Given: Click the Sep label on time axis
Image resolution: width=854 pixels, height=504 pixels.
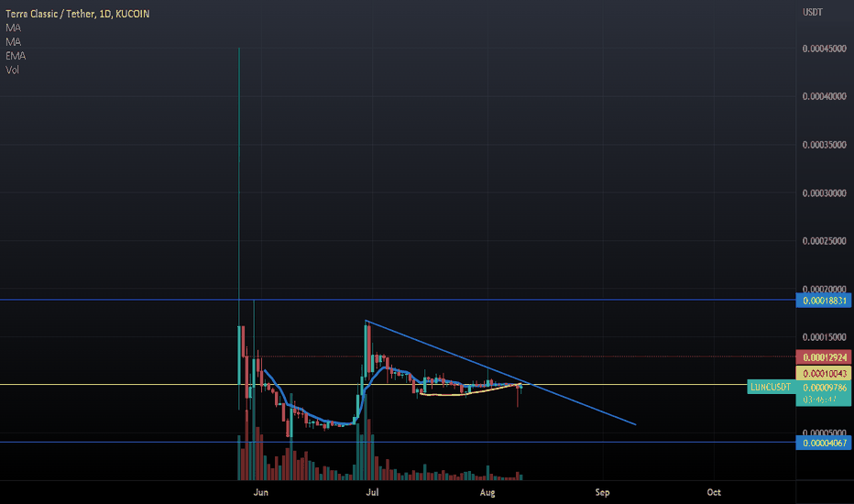Looking at the screenshot, I should [x=602, y=493].
